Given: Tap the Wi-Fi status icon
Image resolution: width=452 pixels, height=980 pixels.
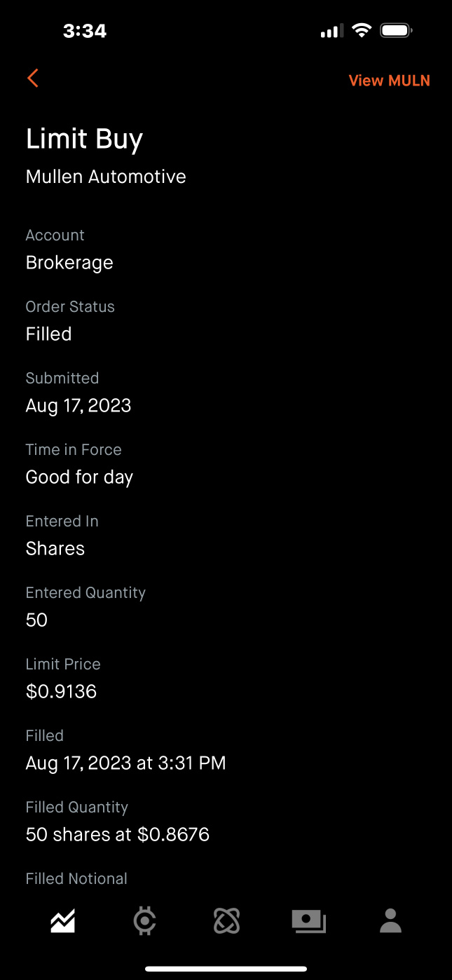Looking at the screenshot, I should [x=362, y=31].
